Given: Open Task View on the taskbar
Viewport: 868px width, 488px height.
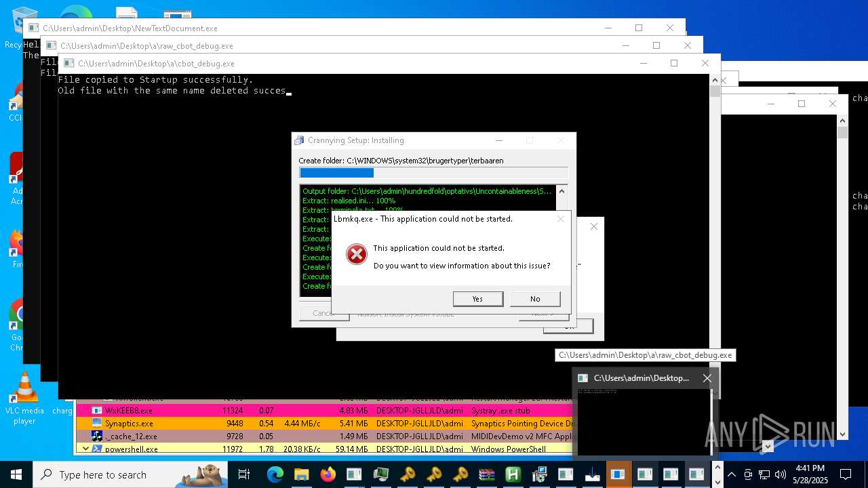Looking at the screenshot, I should [x=244, y=474].
